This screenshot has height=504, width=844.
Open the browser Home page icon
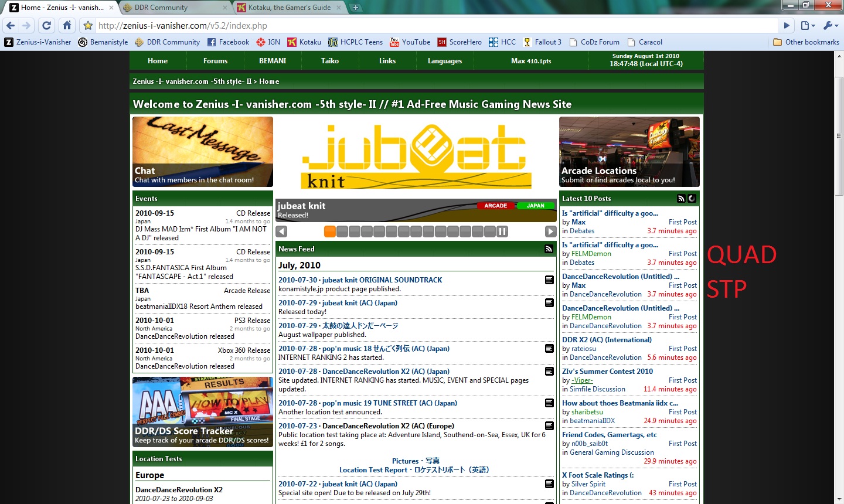click(x=67, y=26)
